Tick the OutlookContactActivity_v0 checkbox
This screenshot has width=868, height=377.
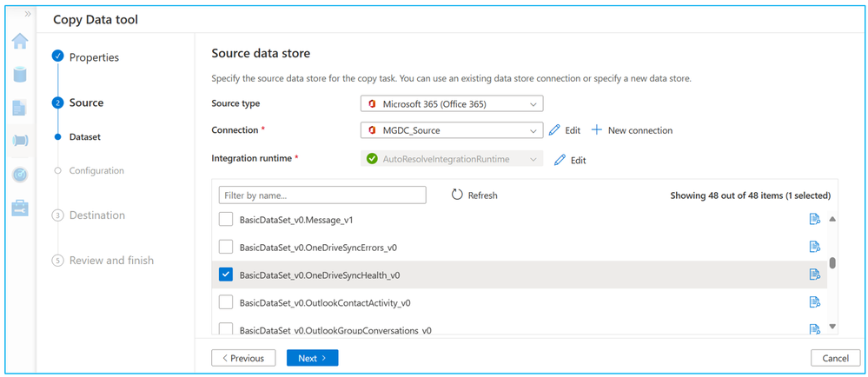click(x=226, y=302)
